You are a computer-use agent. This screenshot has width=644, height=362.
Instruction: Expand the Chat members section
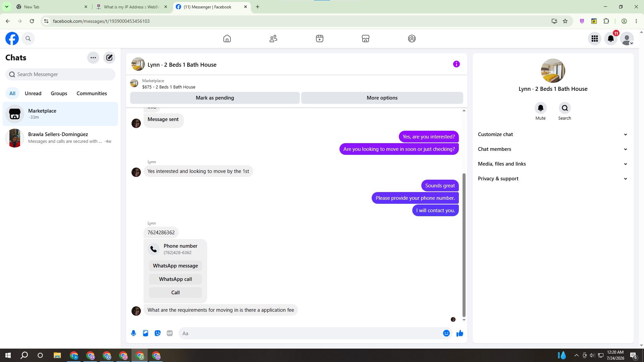coord(553,149)
